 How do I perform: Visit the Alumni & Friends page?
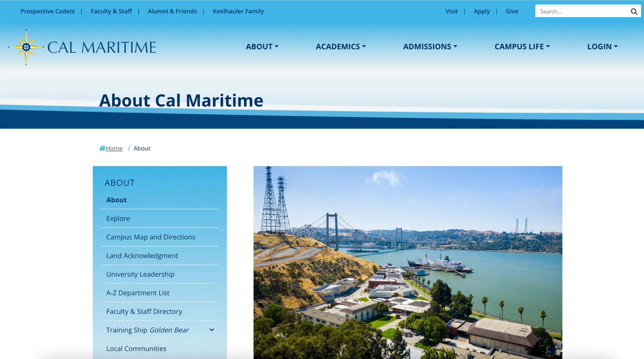[172, 11]
